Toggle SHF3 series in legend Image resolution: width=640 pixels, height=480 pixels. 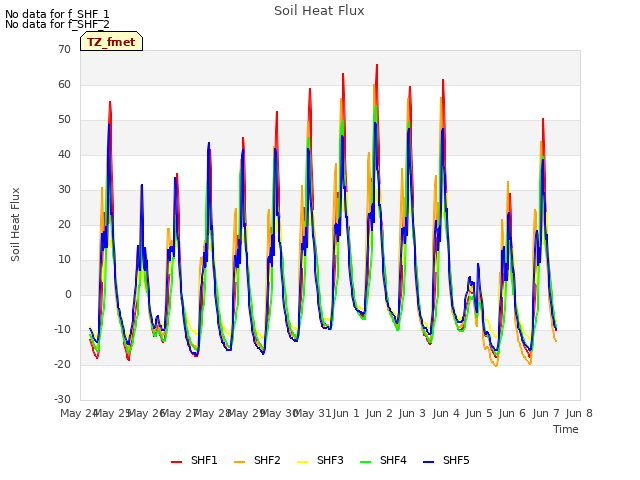click(x=320, y=460)
